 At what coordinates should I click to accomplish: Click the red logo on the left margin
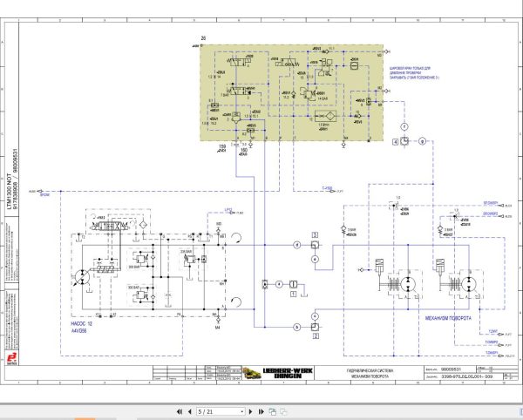click(x=12, y=358)
